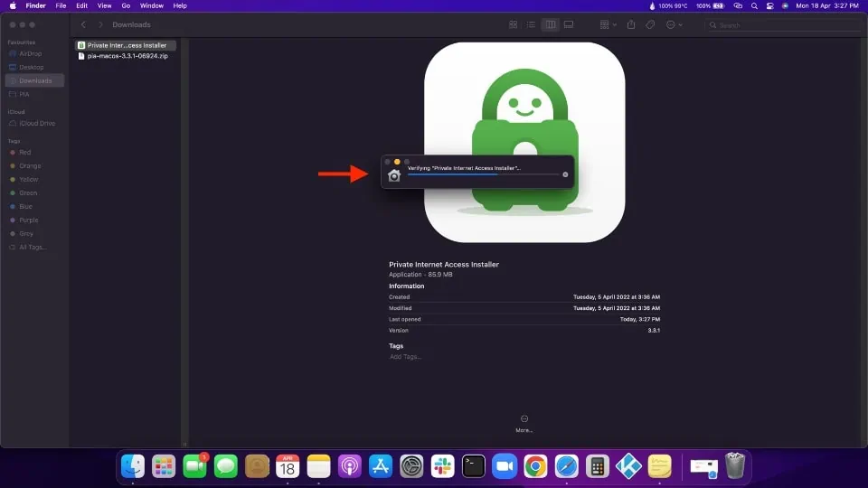This screenshot has height=488, width=868.
Task: Click the verification progress bar
Action: click(483, 174)
